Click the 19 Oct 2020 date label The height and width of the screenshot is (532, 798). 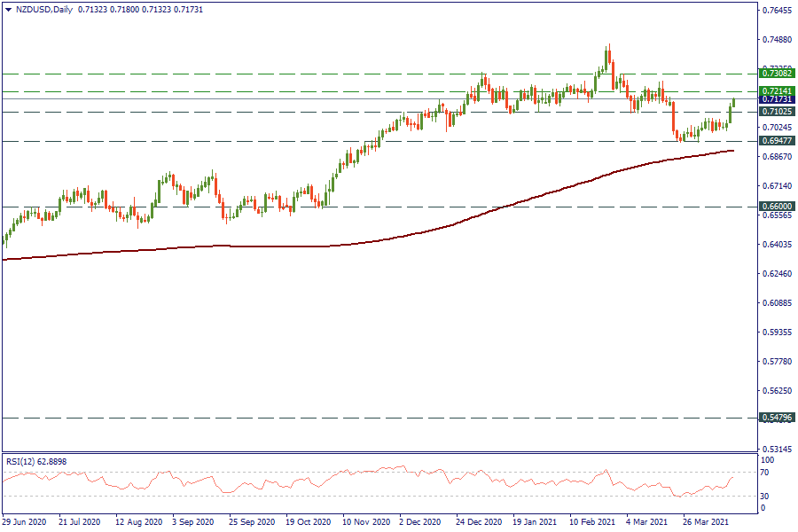click(309, 523)
